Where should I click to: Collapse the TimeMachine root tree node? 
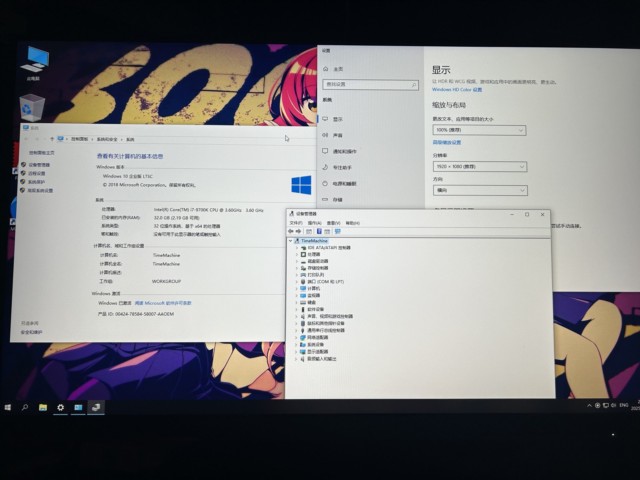coord(291,241)
